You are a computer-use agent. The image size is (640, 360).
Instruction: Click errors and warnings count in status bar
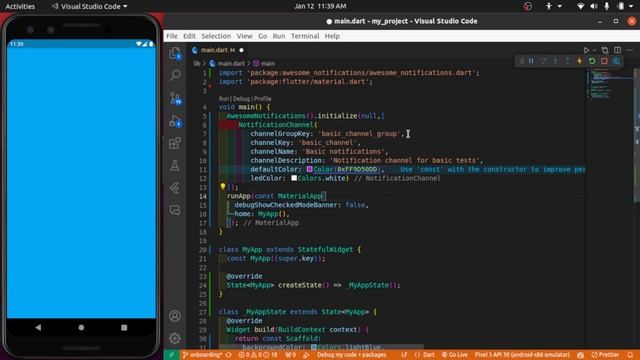point(259,355)
